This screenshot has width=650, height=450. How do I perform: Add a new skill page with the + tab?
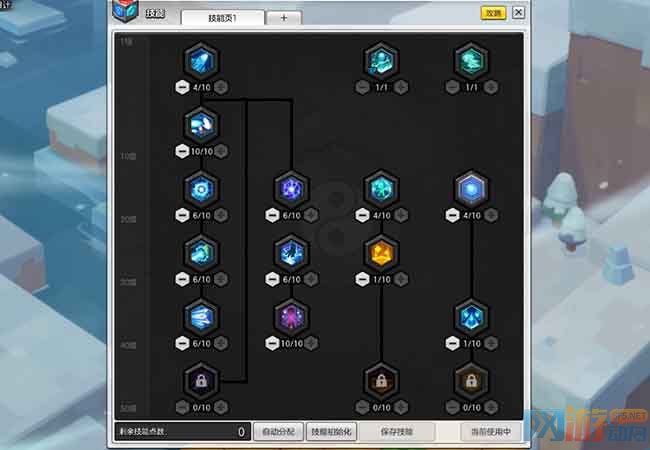click(284, 18)
